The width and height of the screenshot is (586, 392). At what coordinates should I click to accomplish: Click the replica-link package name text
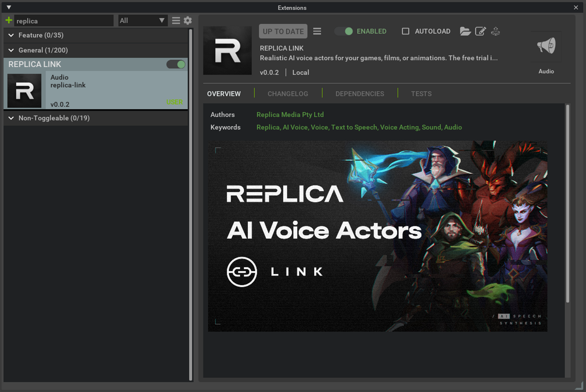point(68,85)
